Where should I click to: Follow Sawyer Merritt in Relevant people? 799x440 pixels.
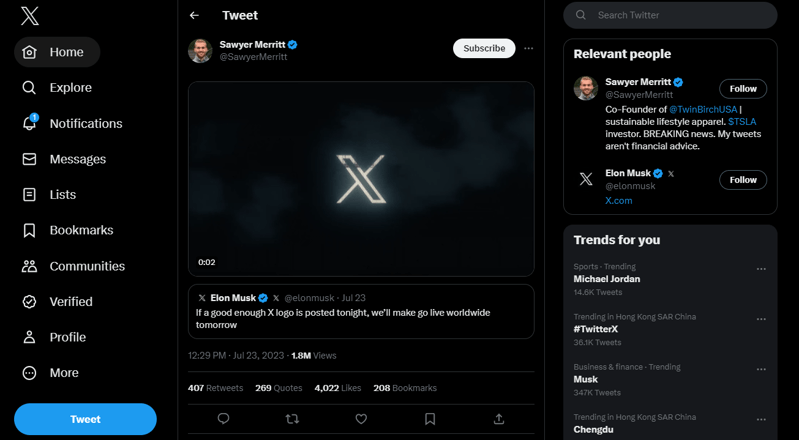click(x=743, y=89)
